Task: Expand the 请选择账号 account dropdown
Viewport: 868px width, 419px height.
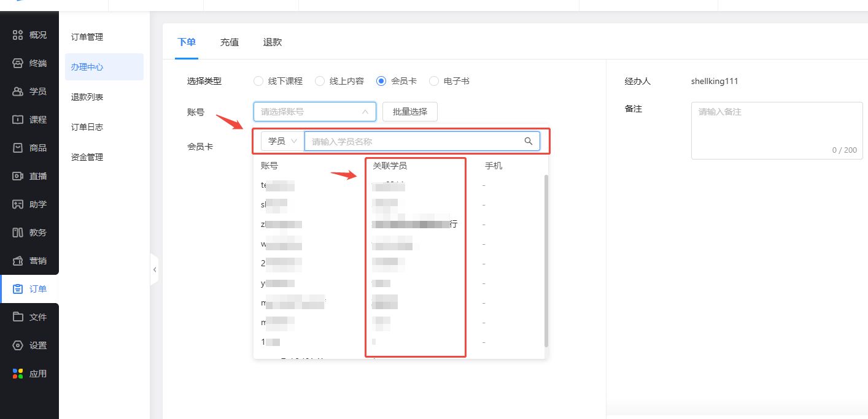Action: click(x=314, y=112)
